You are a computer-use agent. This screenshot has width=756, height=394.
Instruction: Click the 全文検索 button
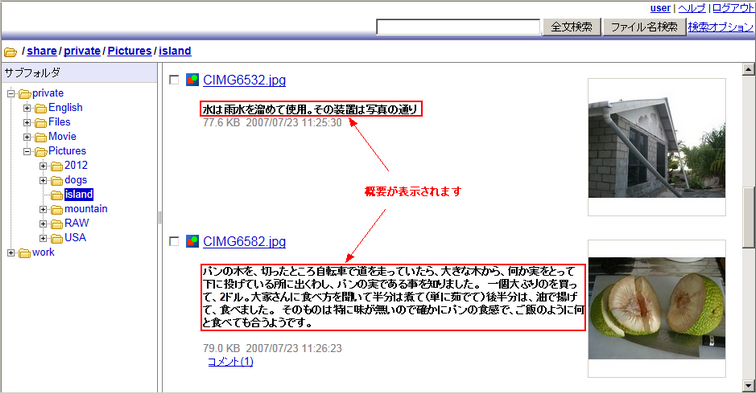click(572, 27)
